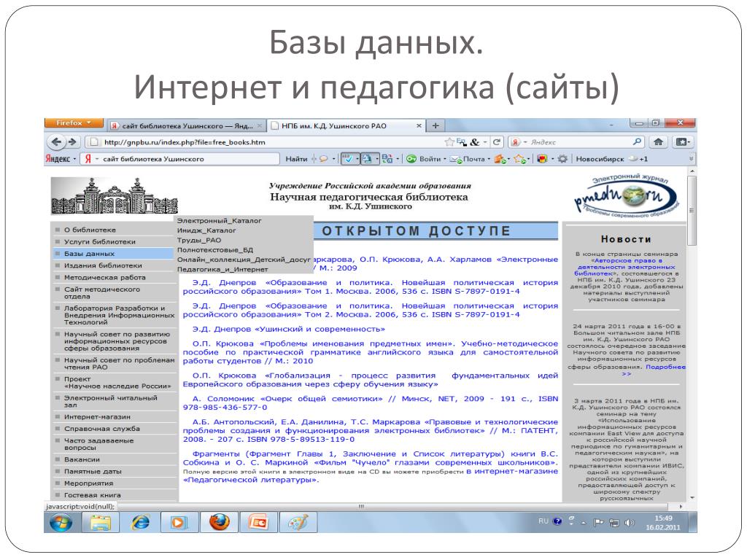This screenshot has width=747, height=560.
Task: Open Yandex mail (Почта) envelope icon
Action: point(455,159)
